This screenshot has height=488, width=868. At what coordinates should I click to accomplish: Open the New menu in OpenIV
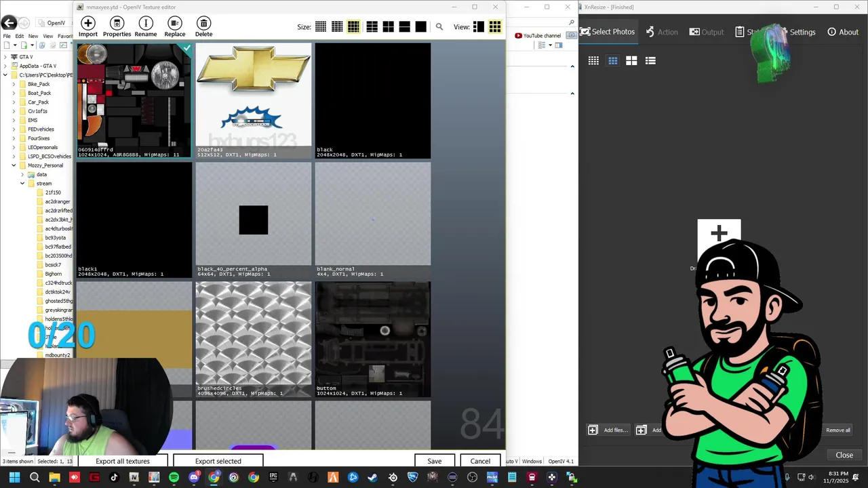pyautogui.click(x=33, y=36)
